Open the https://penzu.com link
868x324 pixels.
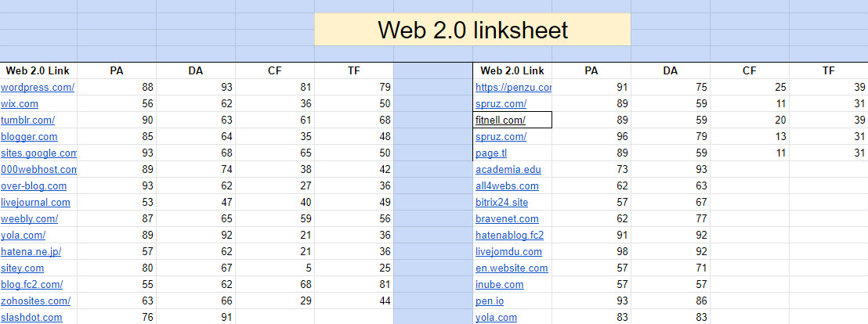coord(513,87)
